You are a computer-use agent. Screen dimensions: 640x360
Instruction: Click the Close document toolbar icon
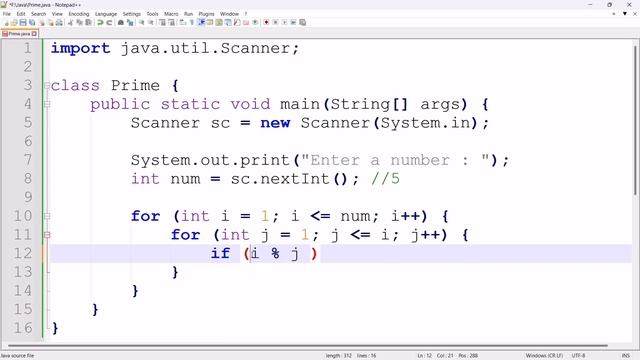coord(42,22)
